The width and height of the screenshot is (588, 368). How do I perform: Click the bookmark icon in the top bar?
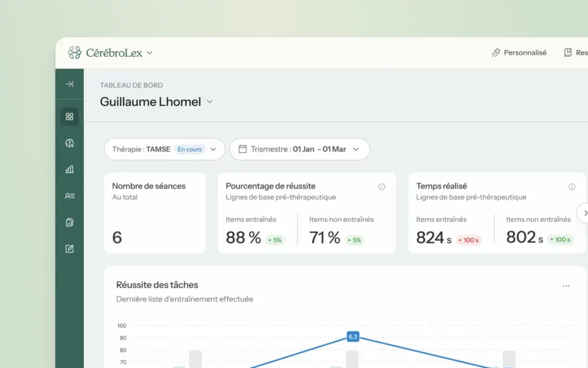pyautogui.click(x=568, y=52)
